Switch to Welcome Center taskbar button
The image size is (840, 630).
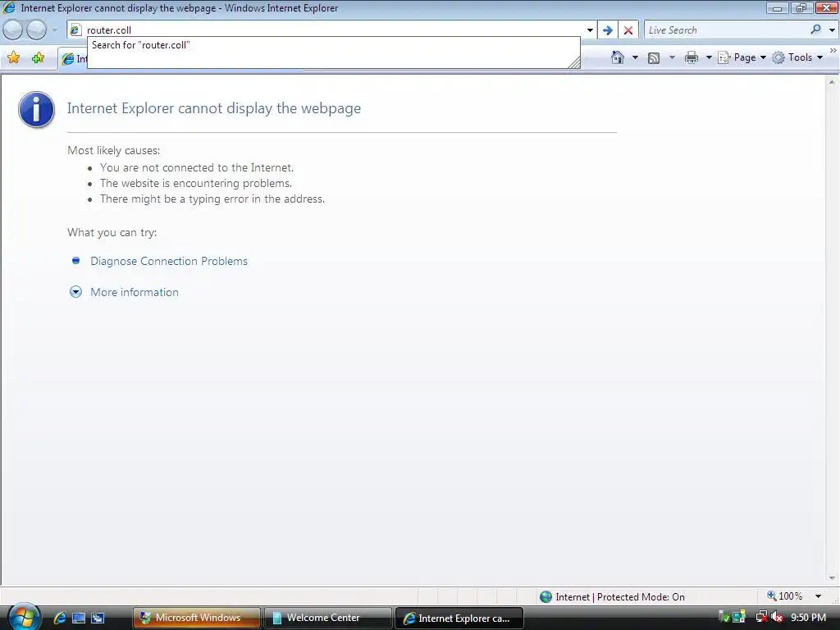(328, 618)
